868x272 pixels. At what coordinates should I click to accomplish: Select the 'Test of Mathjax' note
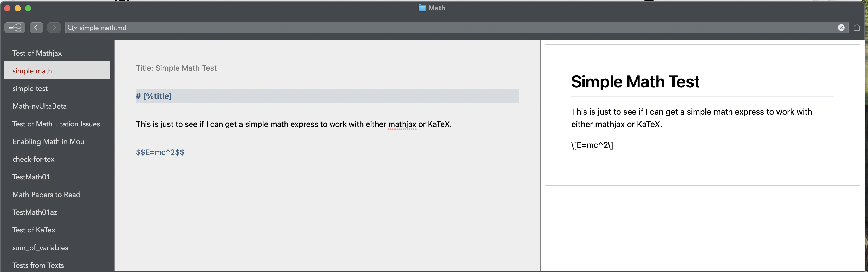pos(37,53)
